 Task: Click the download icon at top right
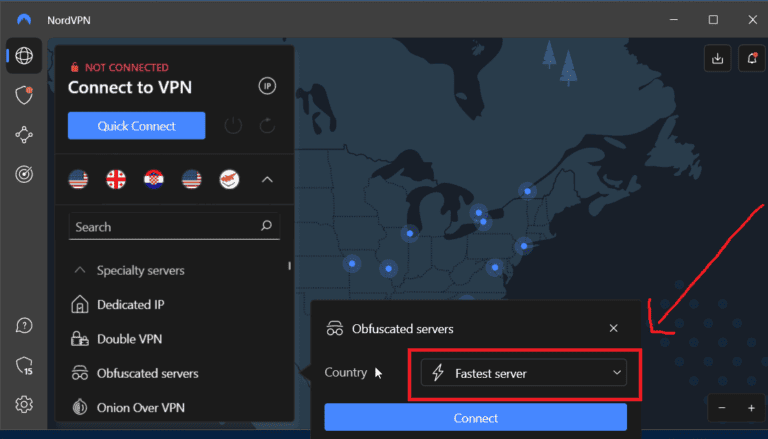[717, 59]
